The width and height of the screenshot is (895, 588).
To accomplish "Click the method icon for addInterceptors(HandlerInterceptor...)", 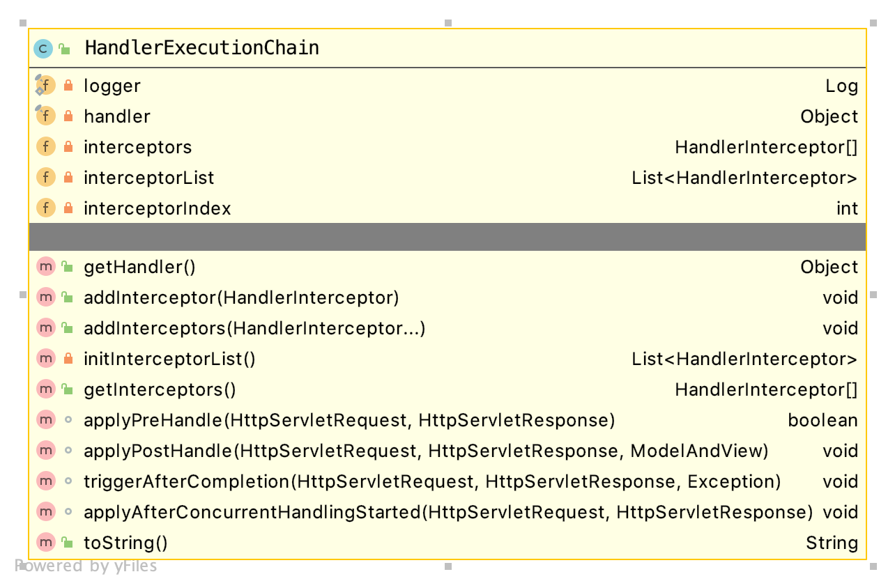I will click(x=45, y=328).
